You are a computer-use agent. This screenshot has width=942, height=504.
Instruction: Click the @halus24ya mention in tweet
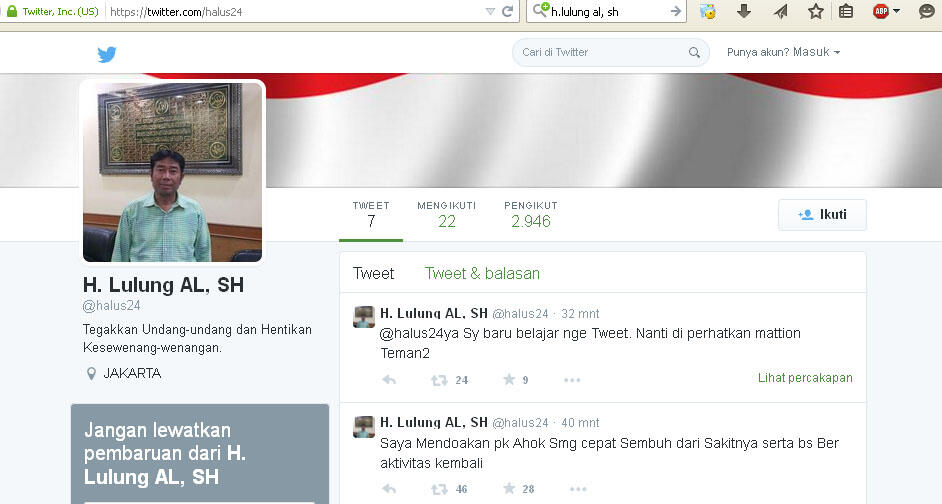(419, 334)
